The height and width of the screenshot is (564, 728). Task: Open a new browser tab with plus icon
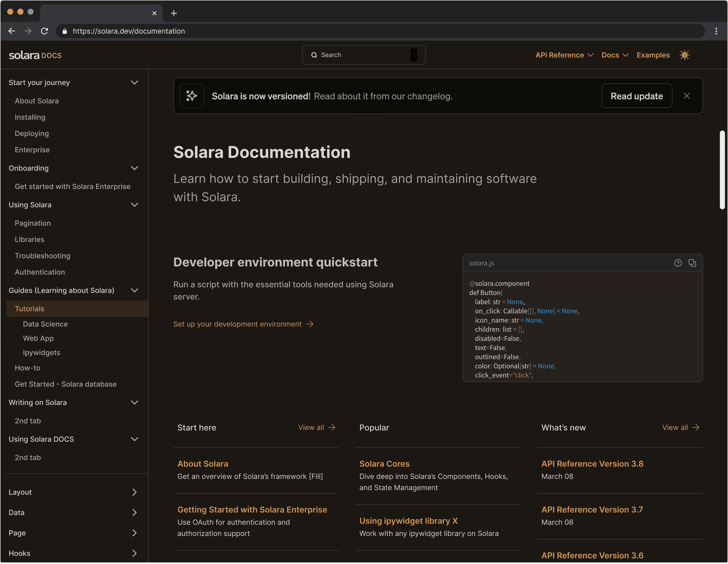tap(174, 13)
